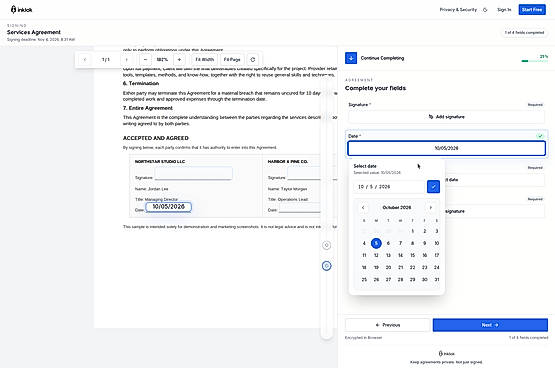Viewport: 555px width, 368px height.
Task: Toggle the theme icon beside Privacy & Security
Action: 485,10
